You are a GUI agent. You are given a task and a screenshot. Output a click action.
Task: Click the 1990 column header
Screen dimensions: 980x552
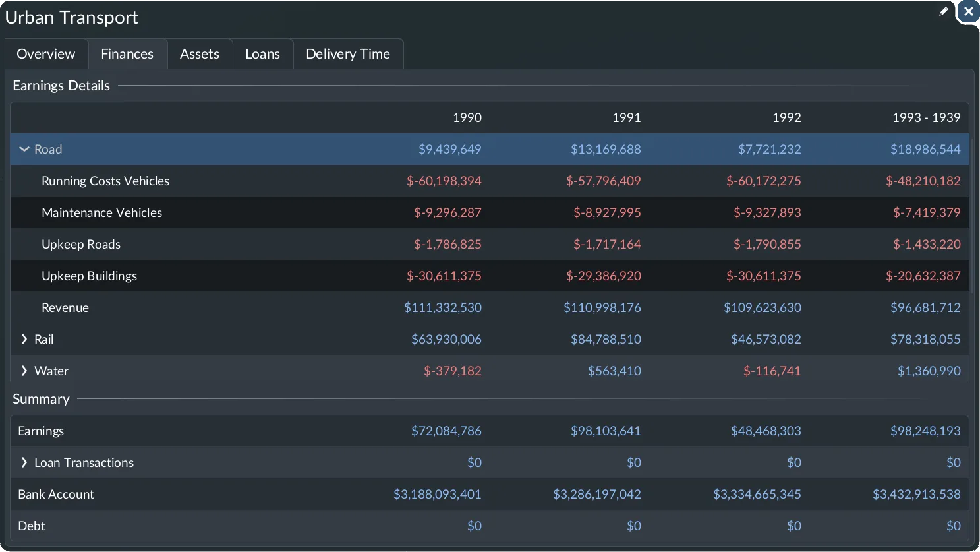pyautogui.click(x=467, y=117)
